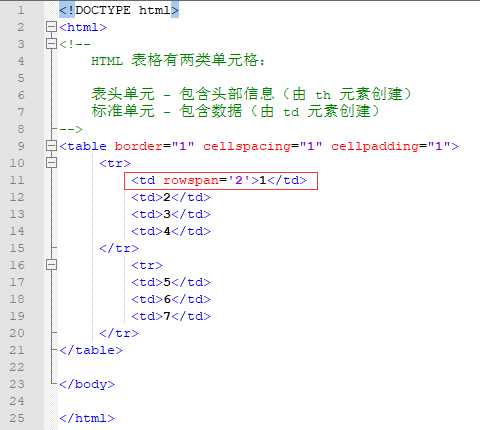Viewport: 480px width, 430px height.
Task: Click the <td>7</td> cell code
Action: pos(171,316)
